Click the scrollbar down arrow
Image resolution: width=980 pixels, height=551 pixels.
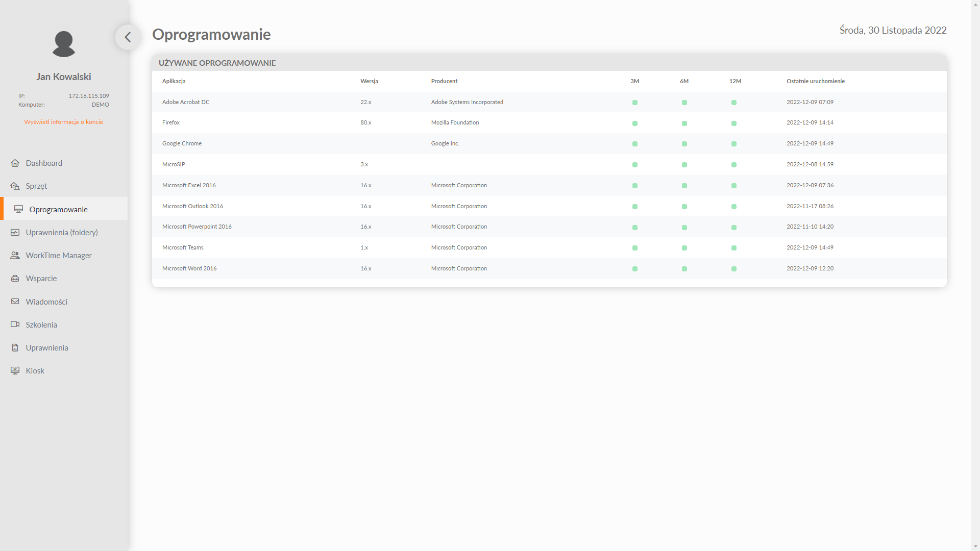click(x=975, y=546)
